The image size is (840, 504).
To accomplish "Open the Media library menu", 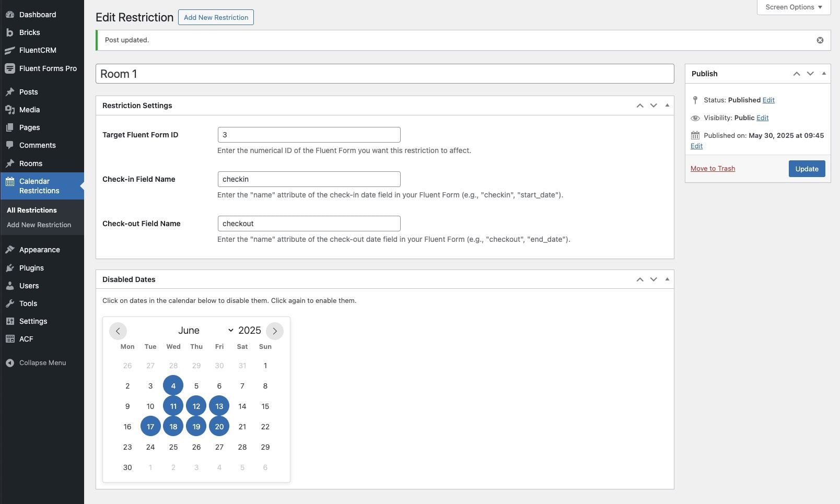I will pos(29,110).
